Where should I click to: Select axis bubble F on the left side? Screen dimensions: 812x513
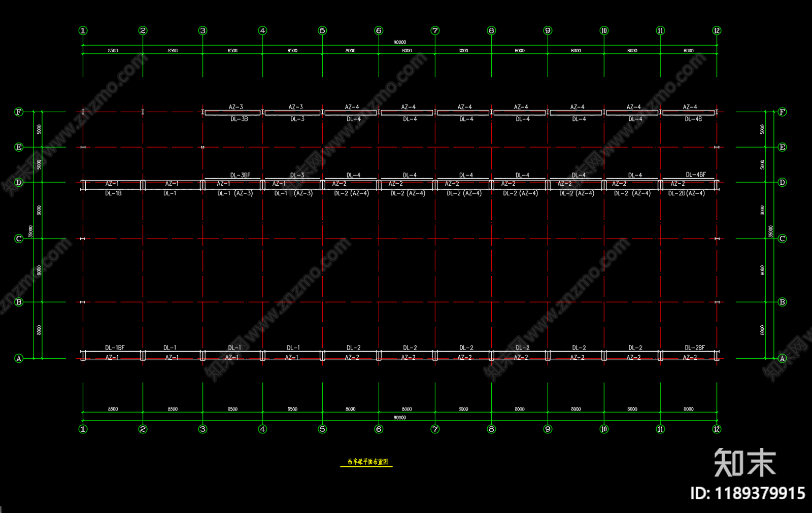coord(19,112)
